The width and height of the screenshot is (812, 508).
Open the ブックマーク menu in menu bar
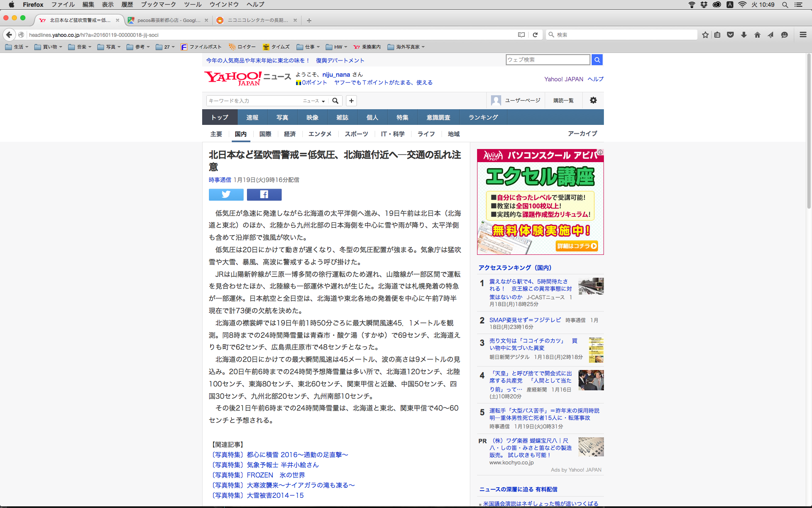click(158, 5)
